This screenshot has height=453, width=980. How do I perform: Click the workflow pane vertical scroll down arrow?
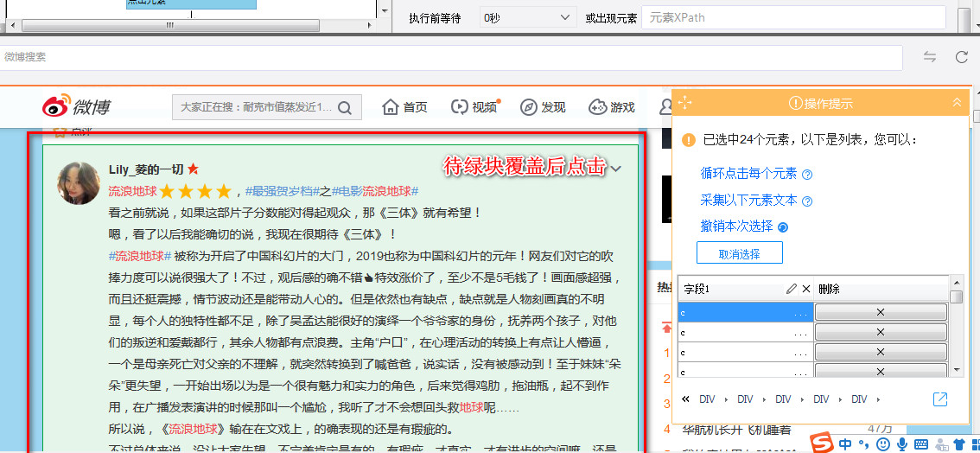point(385,10)
